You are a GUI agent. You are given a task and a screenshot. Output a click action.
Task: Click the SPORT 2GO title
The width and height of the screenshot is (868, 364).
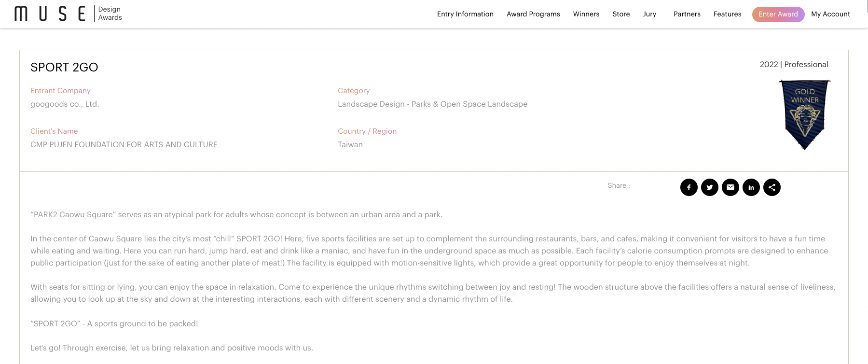64,67
